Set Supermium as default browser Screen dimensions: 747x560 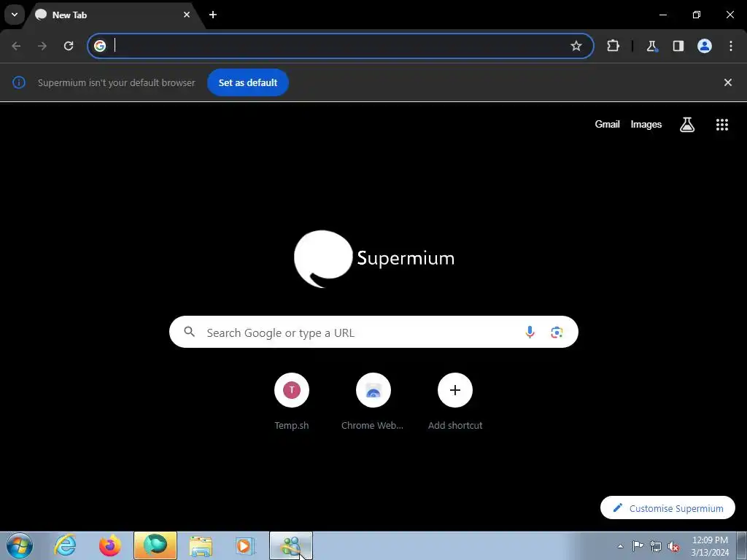pos(248,82)
